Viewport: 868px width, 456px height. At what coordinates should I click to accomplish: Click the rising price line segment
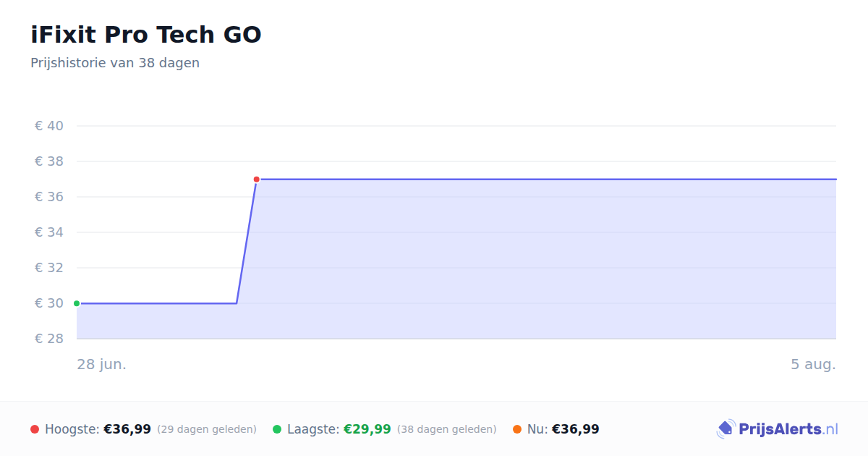[247, 241]
